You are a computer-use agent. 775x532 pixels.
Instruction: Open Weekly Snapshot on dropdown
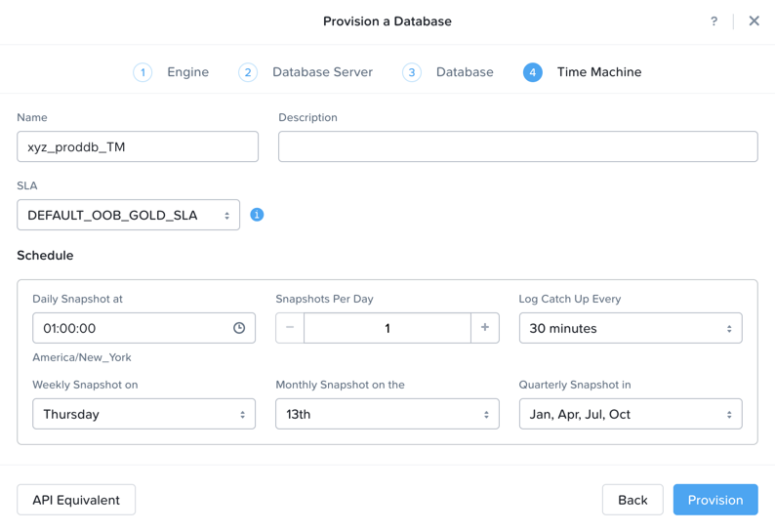[143, 414]
